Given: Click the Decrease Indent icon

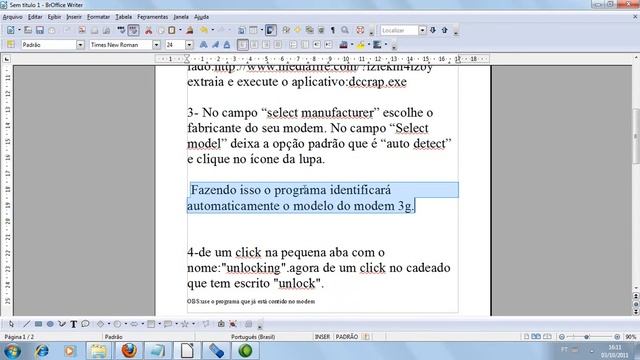Looking at the screenshot, I should point(317,44).
